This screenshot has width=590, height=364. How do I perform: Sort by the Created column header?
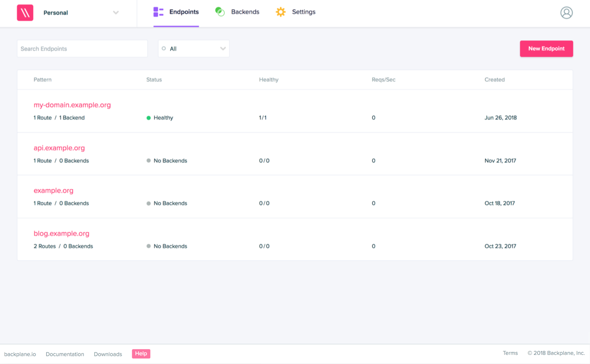coord(494,80)
